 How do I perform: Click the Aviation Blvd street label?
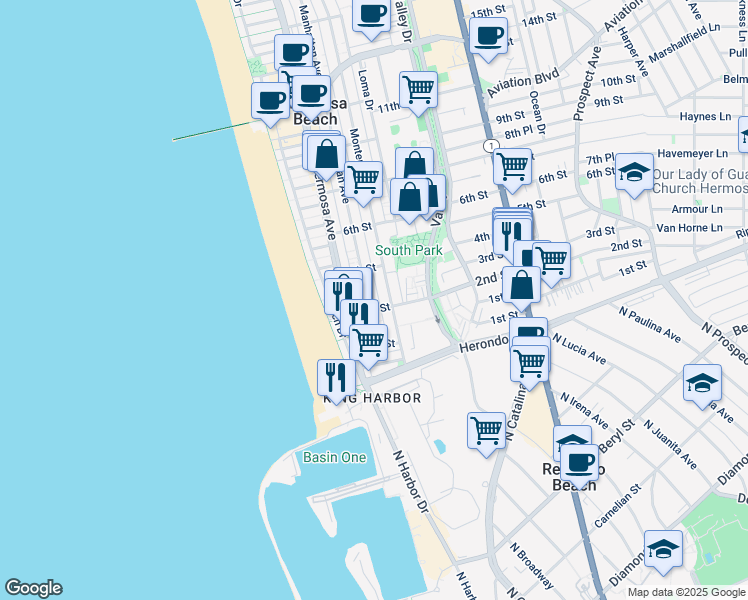click(x=523, y=84)
